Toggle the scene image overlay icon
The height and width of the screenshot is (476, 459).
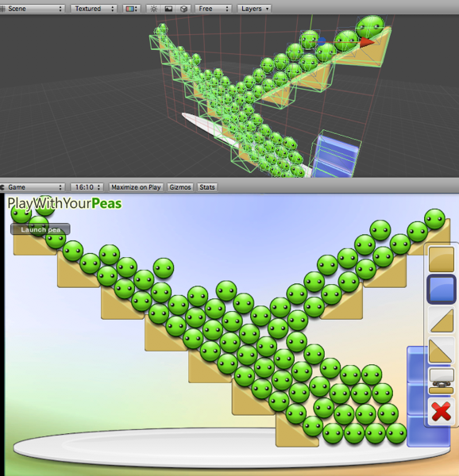pyautogui.click(x=168, y=9)
